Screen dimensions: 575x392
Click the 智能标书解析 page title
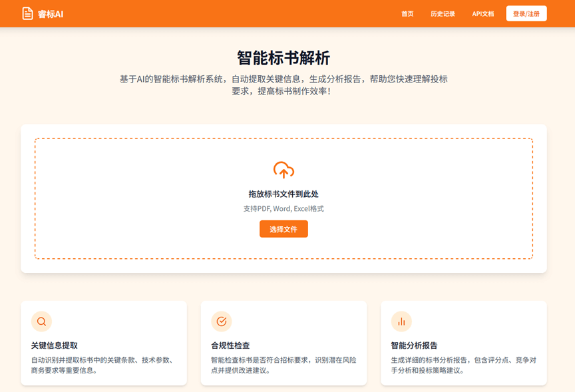(x=284, y=57)
